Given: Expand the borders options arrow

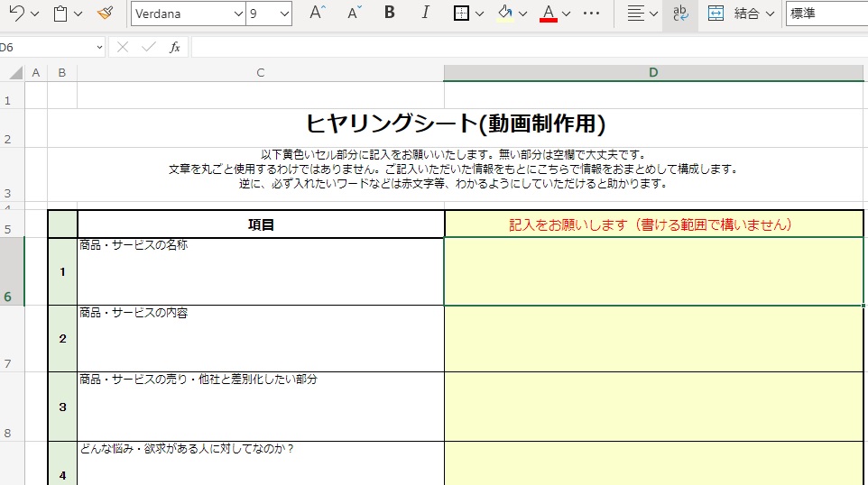Looking at the screenshot, I should (x=479, y=14).
